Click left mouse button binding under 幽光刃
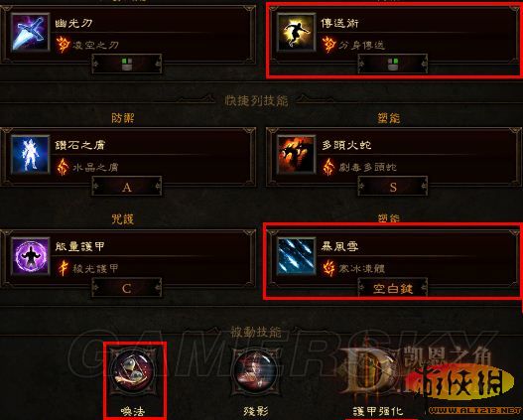The width and height of the screenshot is (523, 420). pyautogui.click(x=127, y=65)
